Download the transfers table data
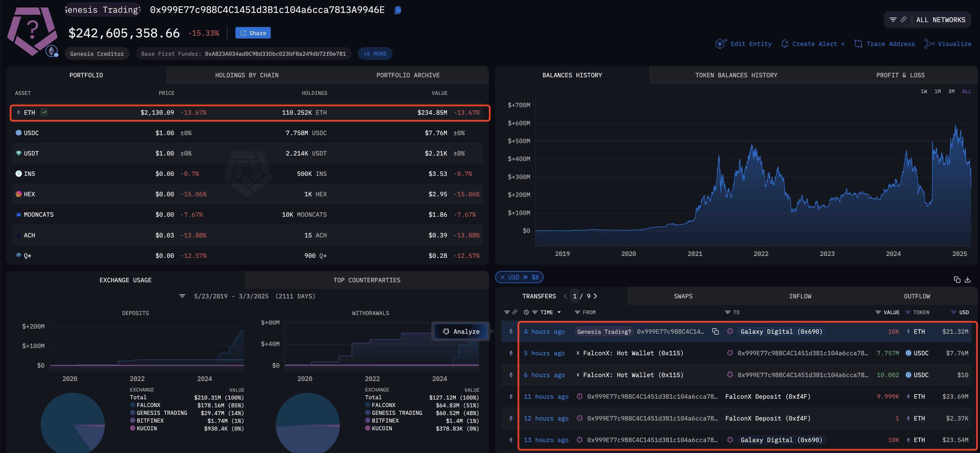 968,280
